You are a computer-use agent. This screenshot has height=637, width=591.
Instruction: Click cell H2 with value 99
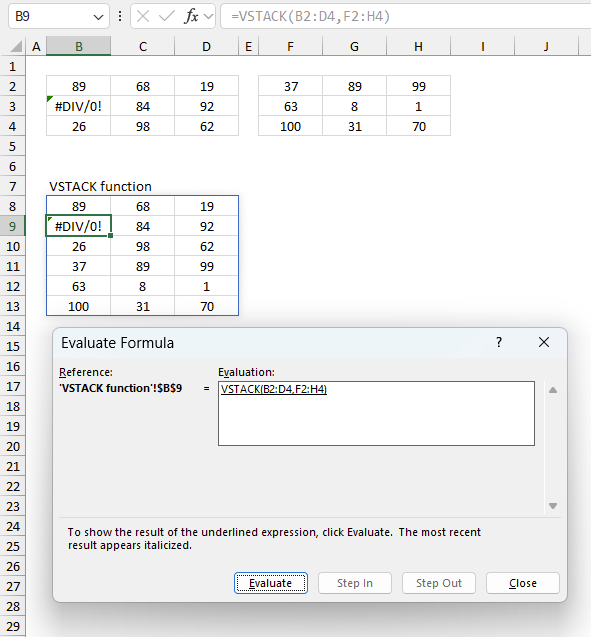pos(418,86)
